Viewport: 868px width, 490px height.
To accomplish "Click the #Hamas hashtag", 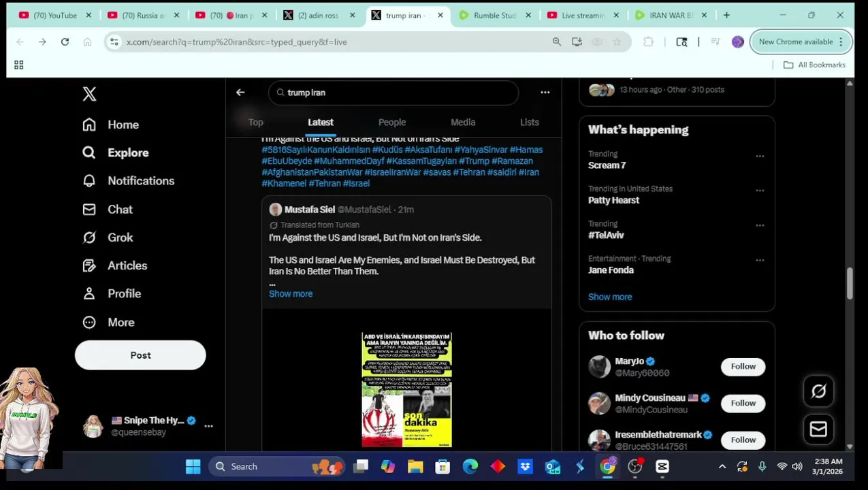I will pyautogui.click(x=526, y=150).
